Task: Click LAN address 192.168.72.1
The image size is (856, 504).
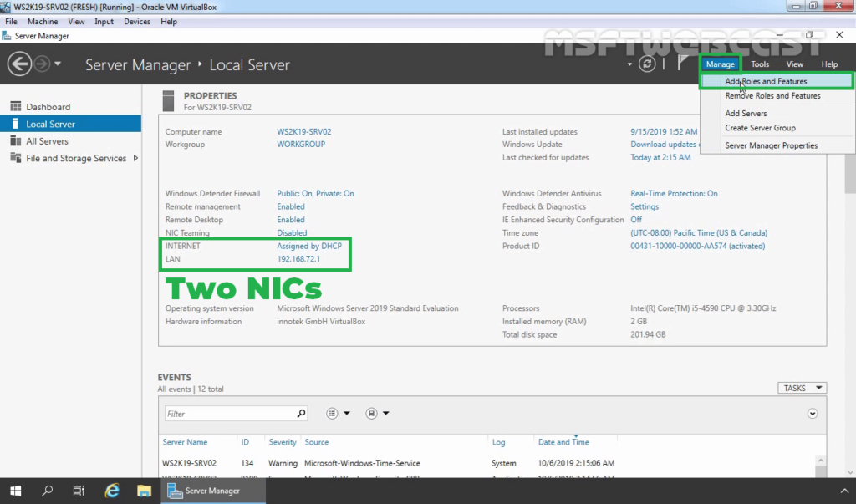Action: pos(298,259)
